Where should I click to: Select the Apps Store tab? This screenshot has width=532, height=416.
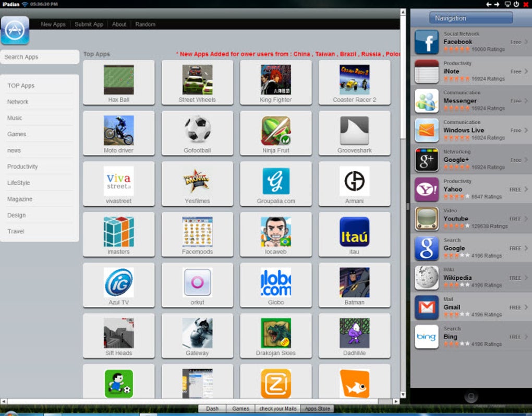coord(317,409)
